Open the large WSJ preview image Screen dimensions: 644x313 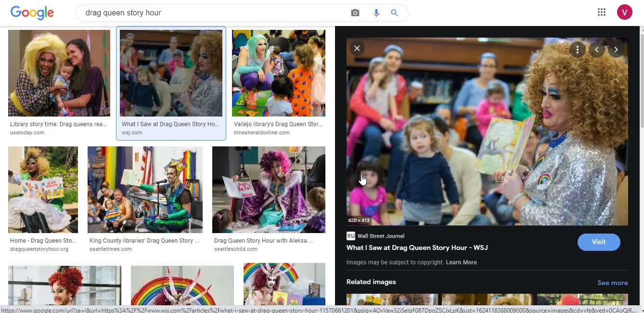point(487,131)
